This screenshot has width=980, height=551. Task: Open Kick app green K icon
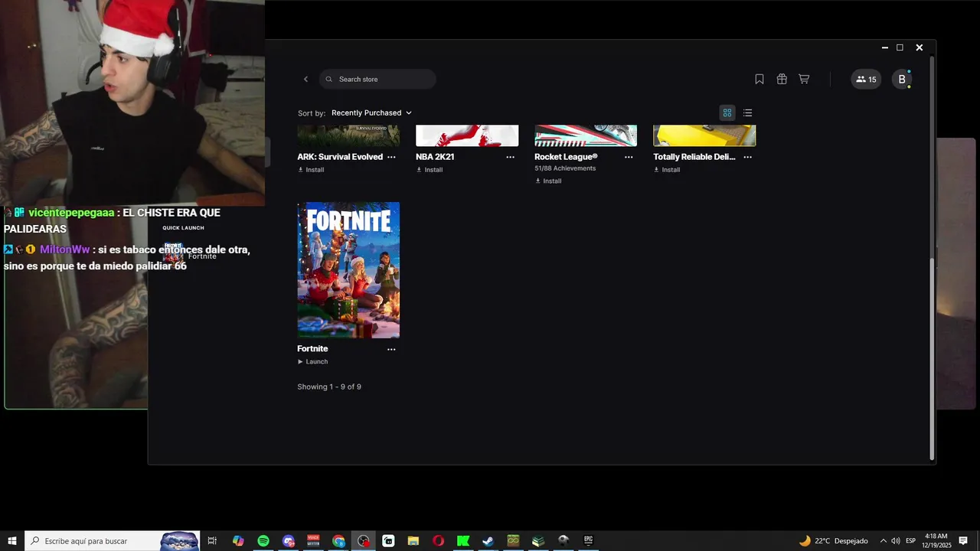click(463, 541)
